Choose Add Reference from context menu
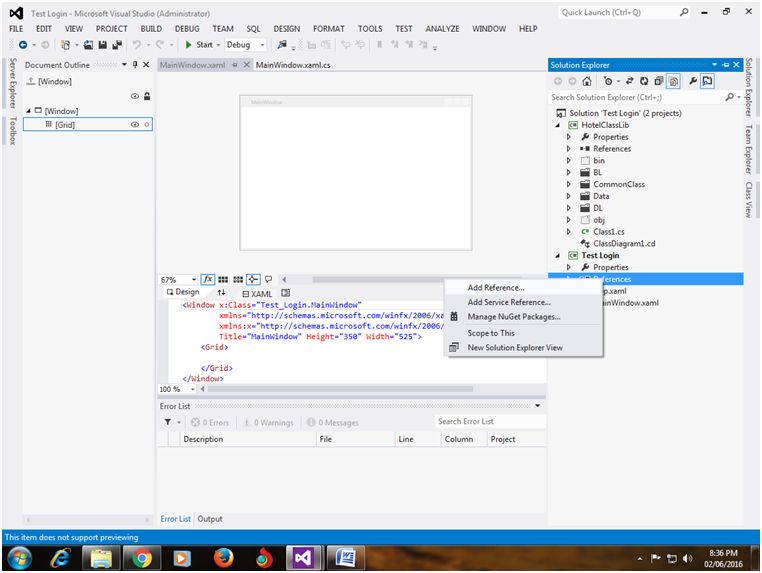Image resolution: width=762 pixels, height=573 pixels. pos(495,288)
